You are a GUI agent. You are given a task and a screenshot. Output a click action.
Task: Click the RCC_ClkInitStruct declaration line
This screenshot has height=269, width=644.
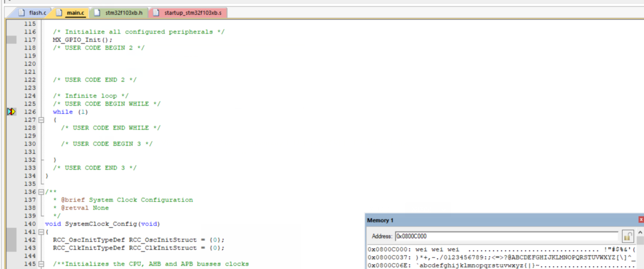click(139, 248)
